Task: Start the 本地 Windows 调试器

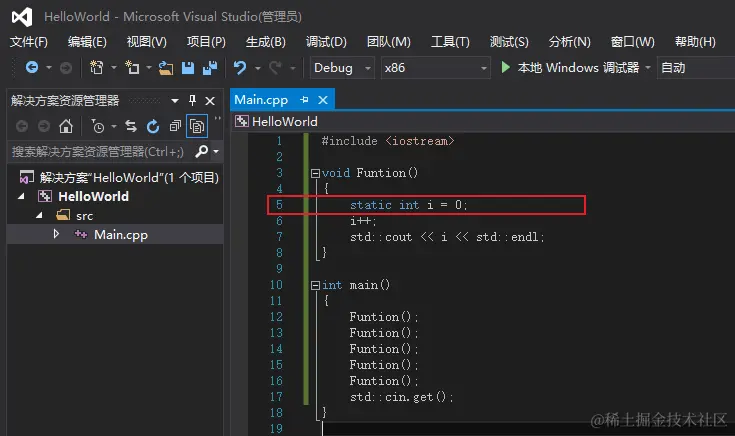Action: pos(570,68)
